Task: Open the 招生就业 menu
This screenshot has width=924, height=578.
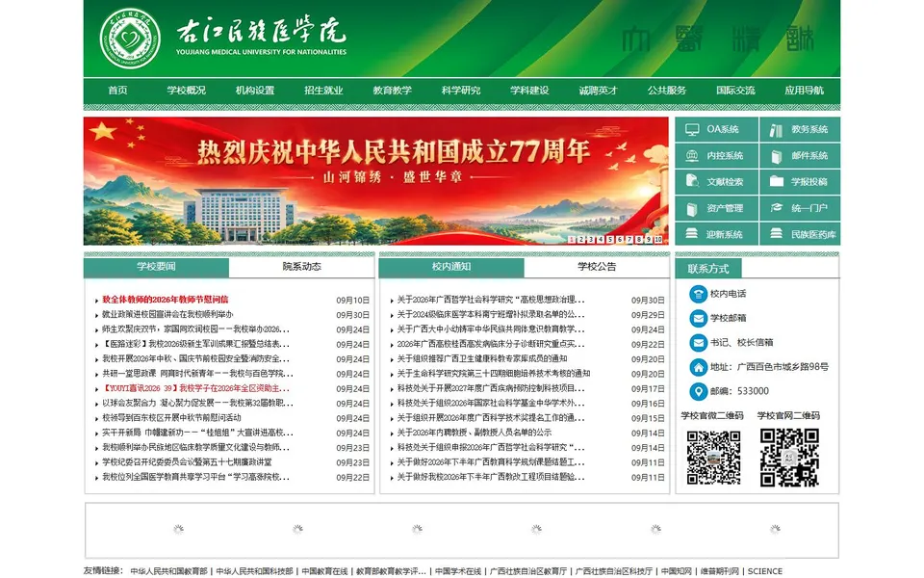Action: [323, 91]
